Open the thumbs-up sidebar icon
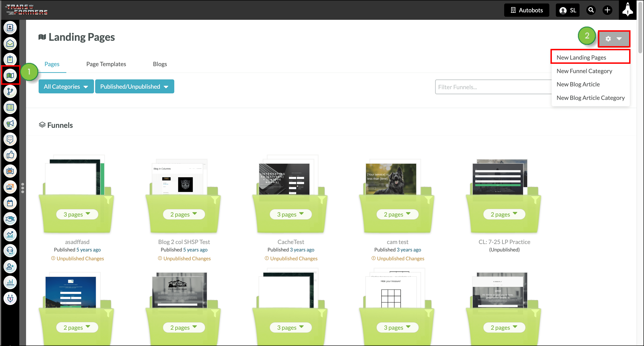This screenshot has height=346, width=644. pos(10,155)
